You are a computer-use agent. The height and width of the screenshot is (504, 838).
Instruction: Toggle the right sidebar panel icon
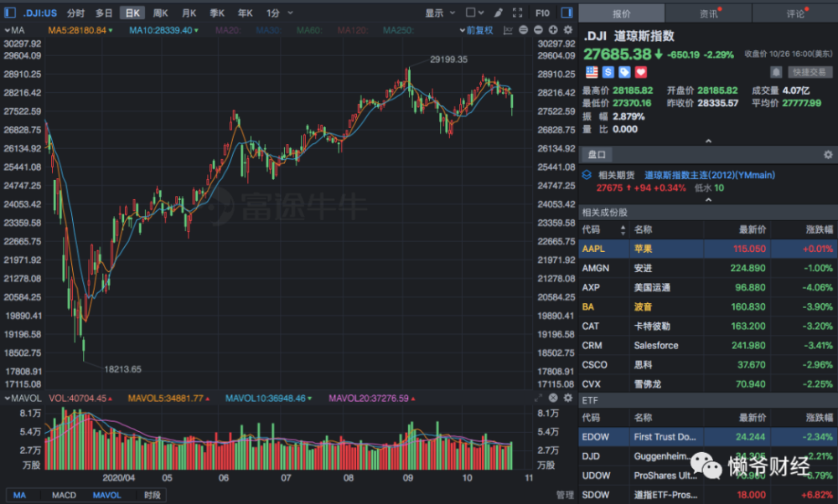565,13
